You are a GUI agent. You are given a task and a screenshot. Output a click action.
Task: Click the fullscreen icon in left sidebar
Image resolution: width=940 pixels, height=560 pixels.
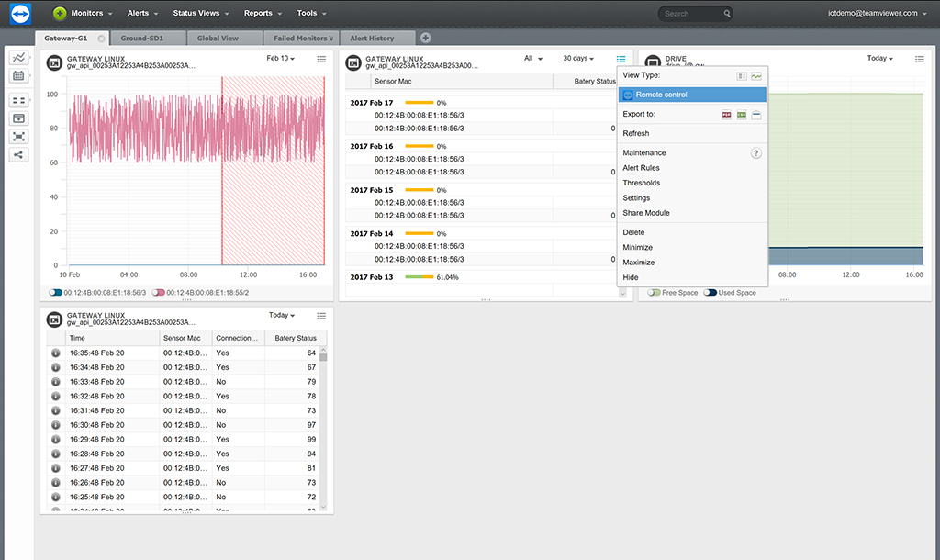pyautogui.click(x=19, y=137)
